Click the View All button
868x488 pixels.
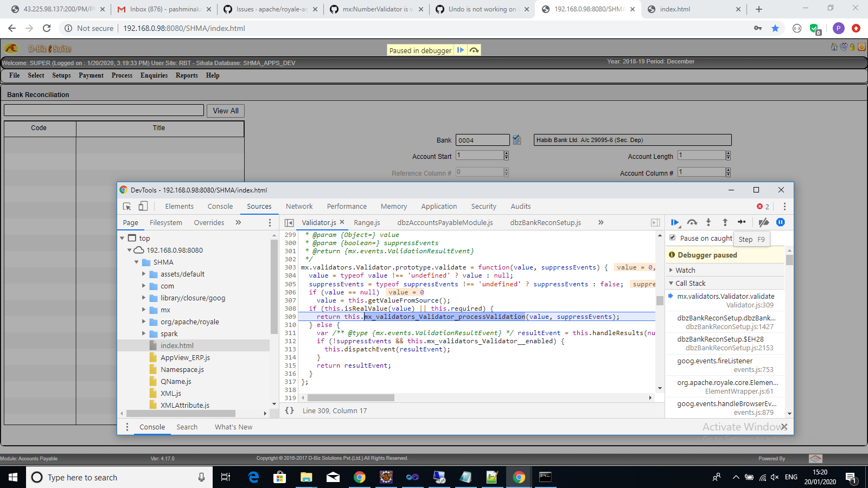click(225, 111)
